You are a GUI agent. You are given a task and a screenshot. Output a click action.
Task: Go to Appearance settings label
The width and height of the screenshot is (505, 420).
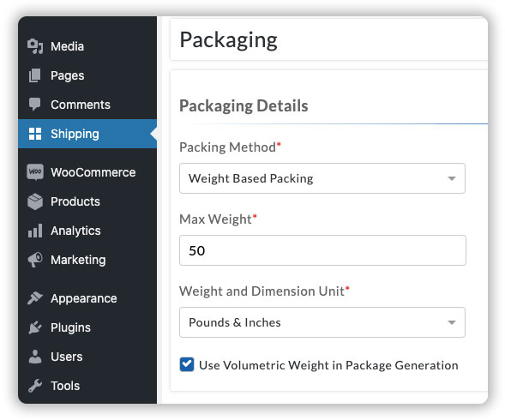tap(84, 298)
